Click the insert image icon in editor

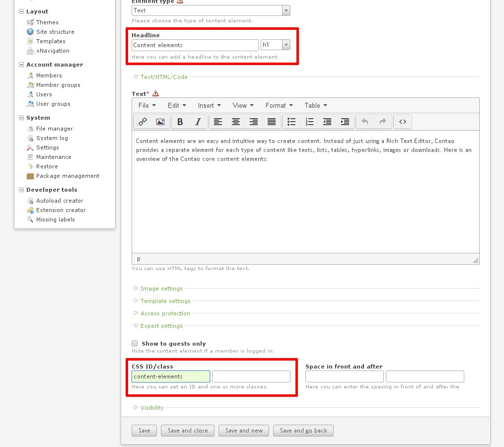coord(160,122)
